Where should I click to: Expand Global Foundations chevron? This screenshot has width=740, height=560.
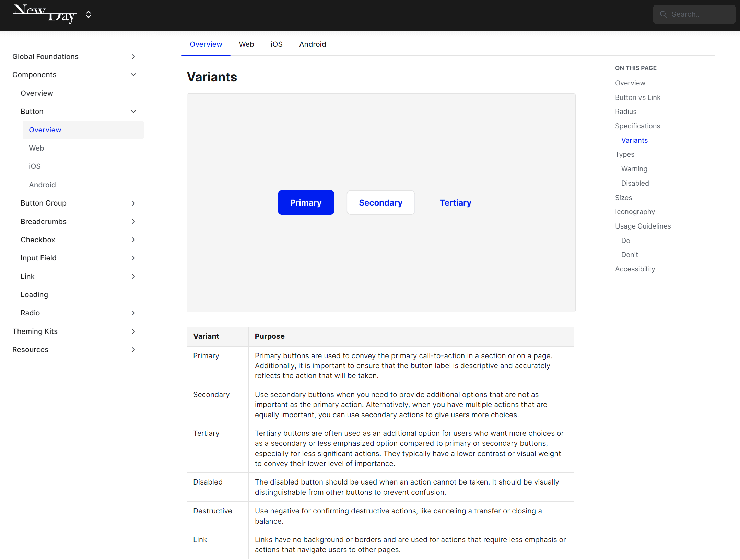[x=133, y=57]
